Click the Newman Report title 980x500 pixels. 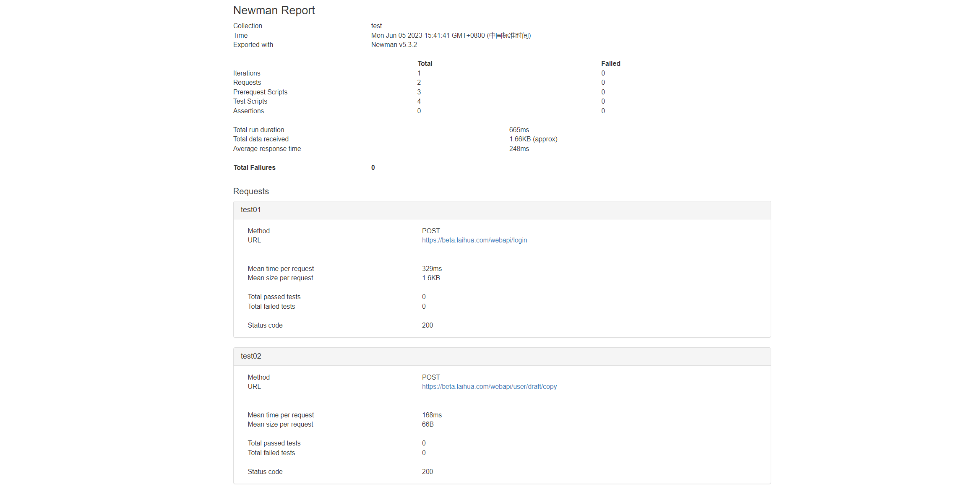[x=274, y=10]
